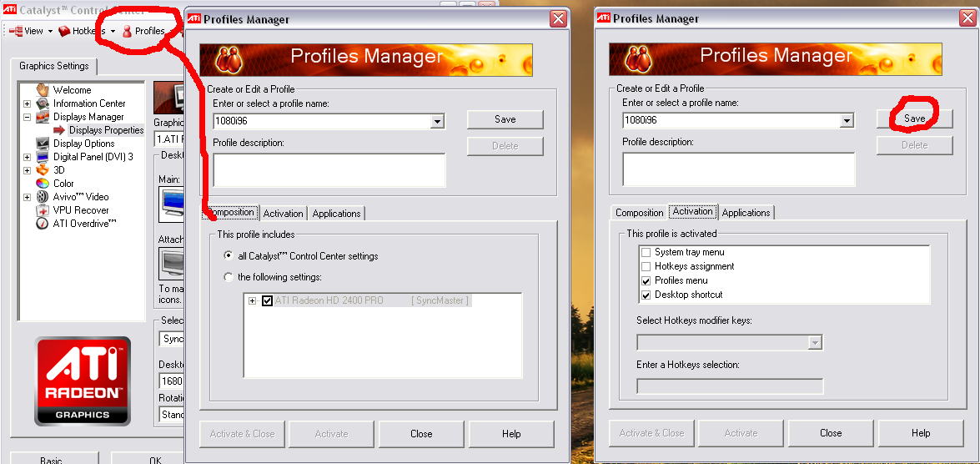
Task: Click the Information Center icon
Action: pyautogui.click(x=43, y=103)
